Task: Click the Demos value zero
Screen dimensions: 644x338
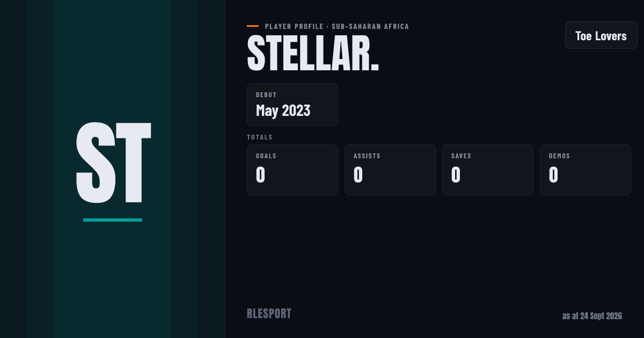Action: tap(553, 175)
